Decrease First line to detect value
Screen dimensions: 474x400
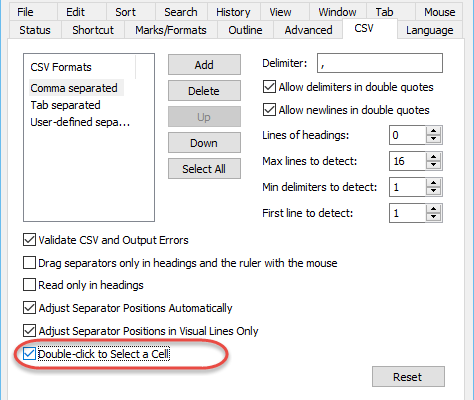tap(433, 217)
